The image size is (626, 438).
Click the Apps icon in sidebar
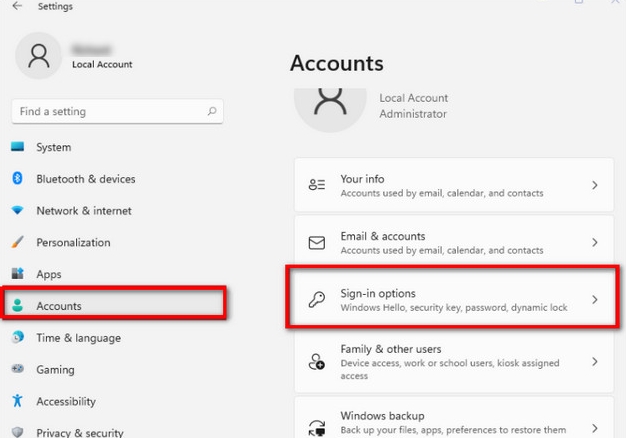[18, 274]
